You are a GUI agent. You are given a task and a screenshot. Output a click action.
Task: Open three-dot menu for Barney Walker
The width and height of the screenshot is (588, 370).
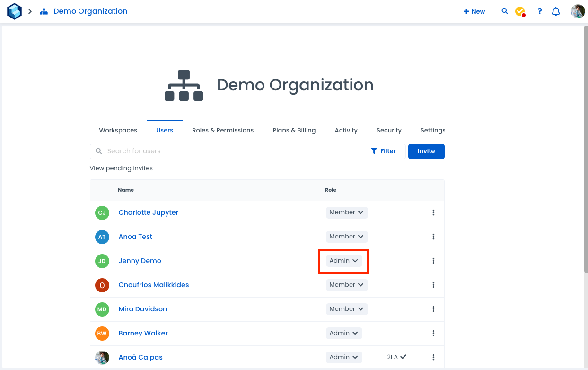[433, 333]
